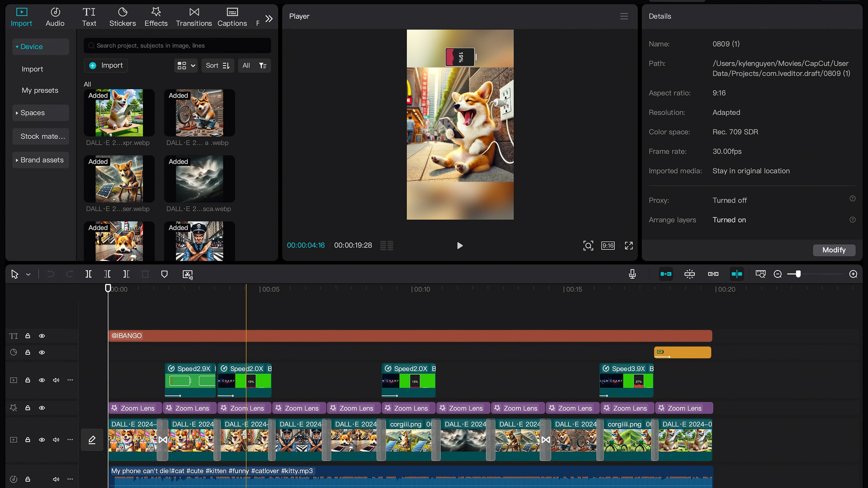
Task: Zoom in the timeline with plus icon
Action: [x=853, y=274]
